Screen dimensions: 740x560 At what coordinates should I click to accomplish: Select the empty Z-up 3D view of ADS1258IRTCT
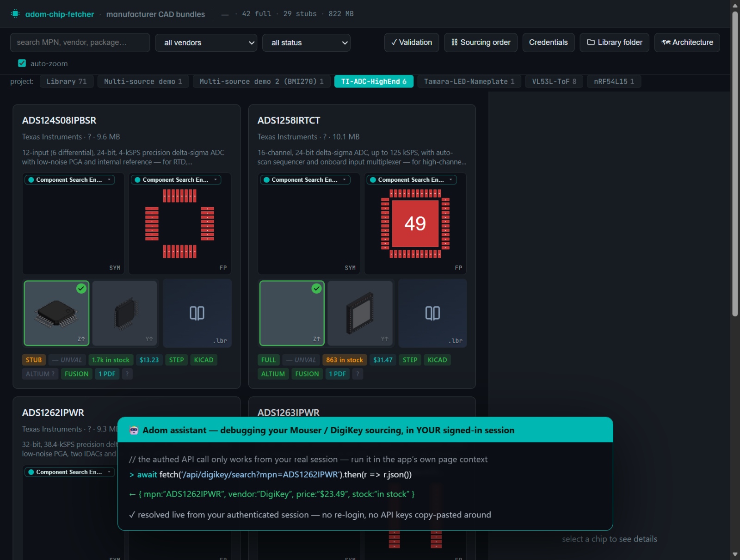click(292, 313)
